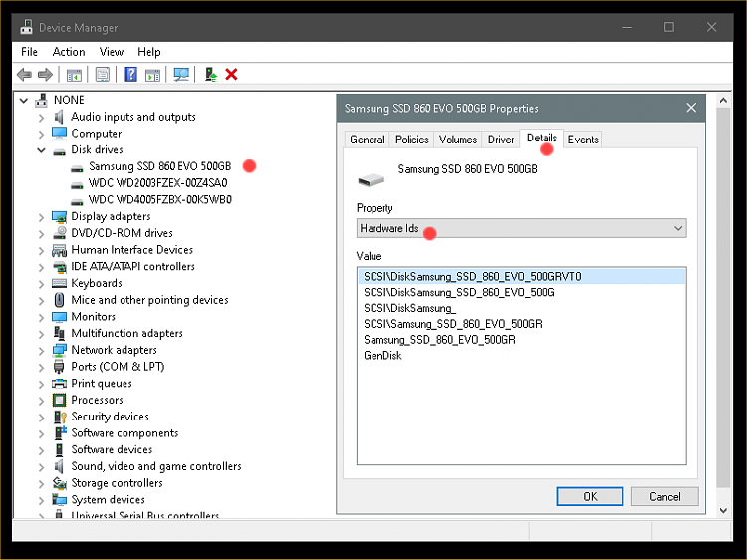This screenshot has height=560, width=747.
Task: Click the Storage controllers icon
Action: coord(59,483)
